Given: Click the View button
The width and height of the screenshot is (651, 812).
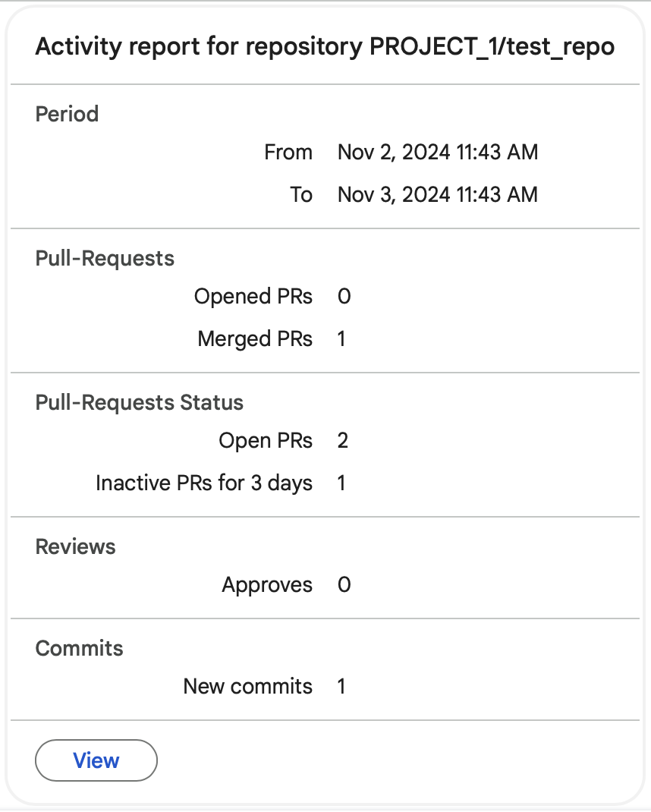Looking at the screenshot, I should point(96,760).
